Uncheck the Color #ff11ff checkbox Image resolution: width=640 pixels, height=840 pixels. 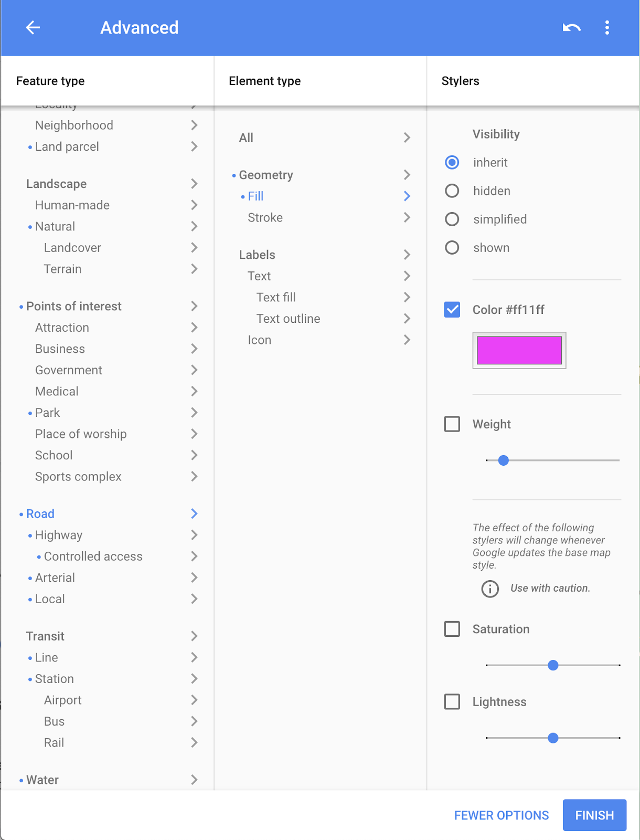tap(452, 310)
